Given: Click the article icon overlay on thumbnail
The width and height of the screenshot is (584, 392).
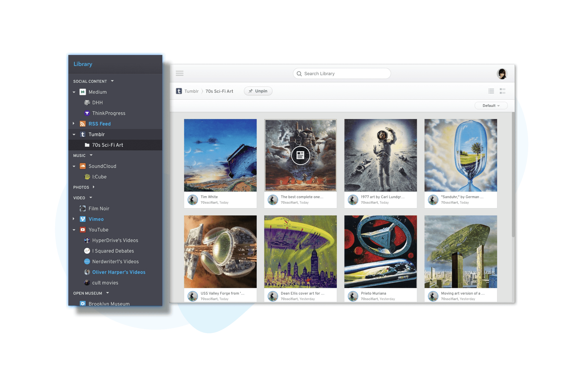Looking at the screenshot, I should (x=300, y=155).
